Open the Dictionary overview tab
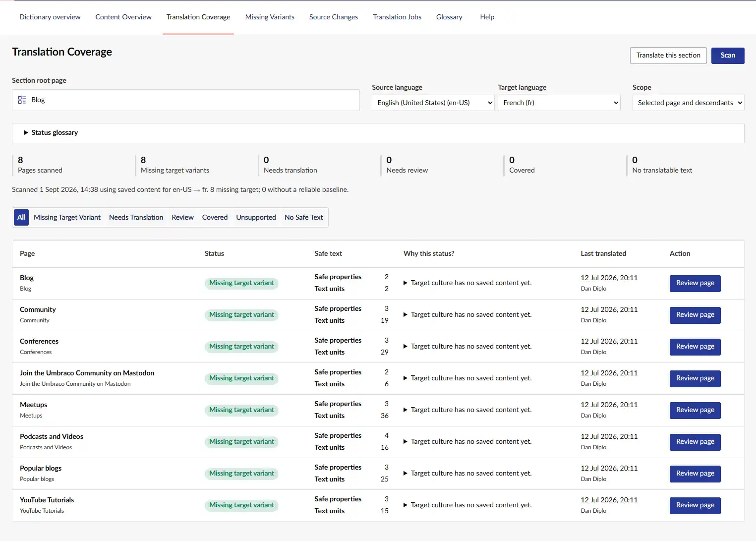Screen dimensions: 756x541 pos(50,17)
